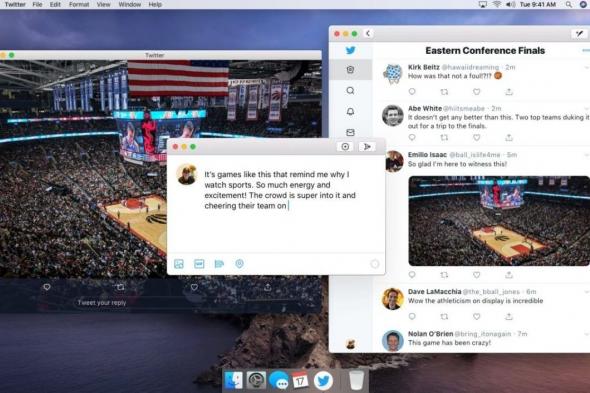Retweet Abe White's tweet
This screenshot has width=590, height=393.
click(x=444, y=137)
